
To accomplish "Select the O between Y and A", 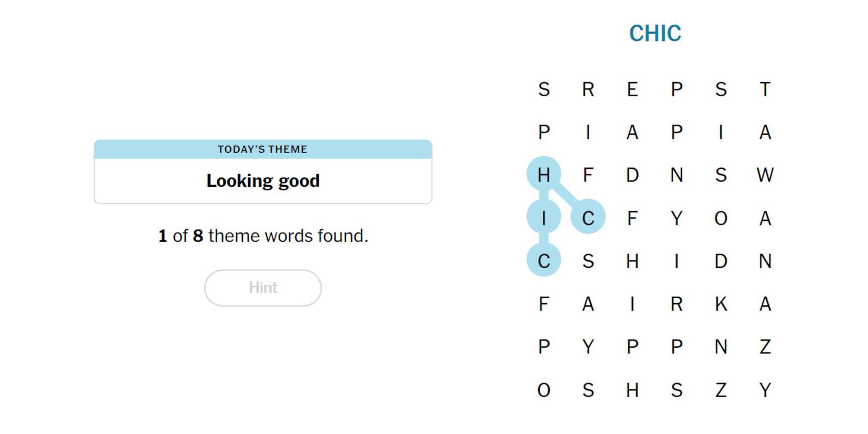I will pos(721,218).
